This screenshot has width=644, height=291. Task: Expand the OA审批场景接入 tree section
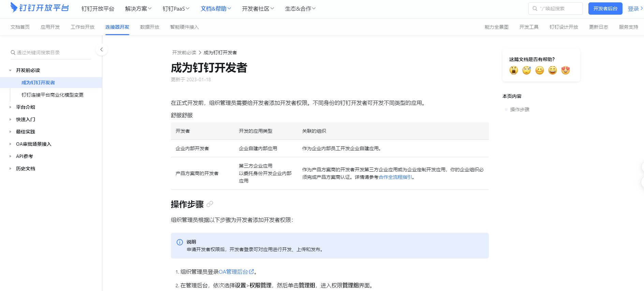[x=10, y=144]
